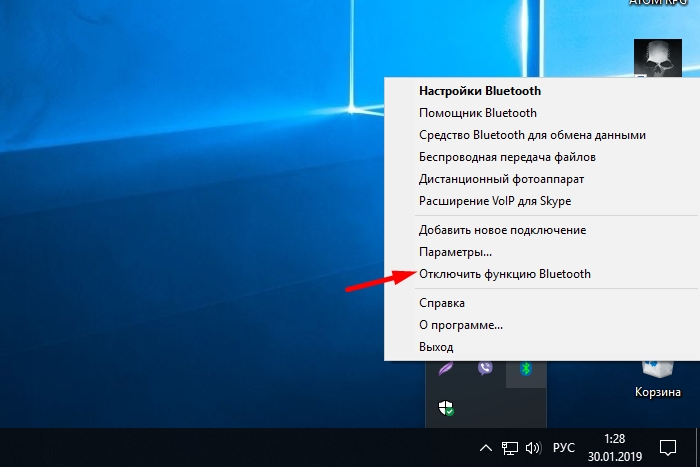This screenshot has height=467, width=700.
Task: Click Bluetooth tray icon
Action: (526, 369)
